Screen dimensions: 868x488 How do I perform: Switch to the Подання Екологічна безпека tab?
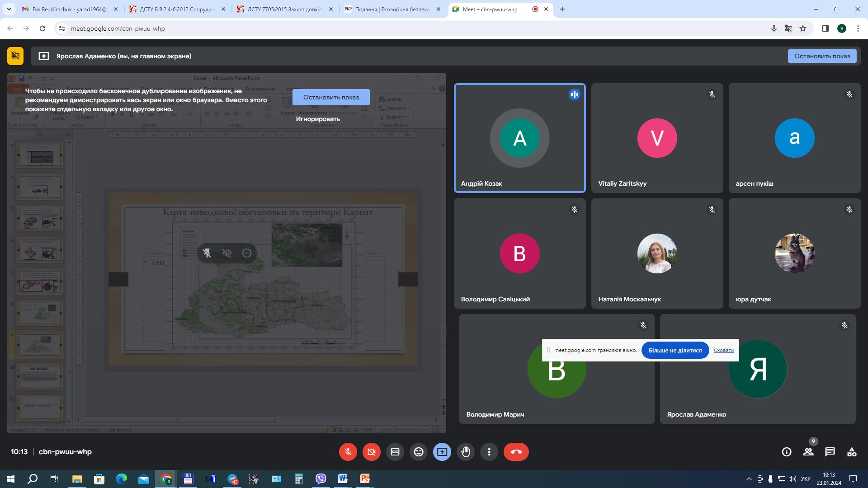pos(392,9)
